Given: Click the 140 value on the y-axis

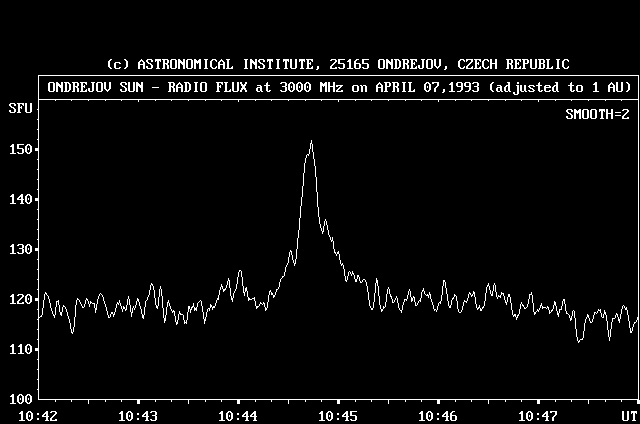Looking at the screenshot, I should (x=19, y=199).
